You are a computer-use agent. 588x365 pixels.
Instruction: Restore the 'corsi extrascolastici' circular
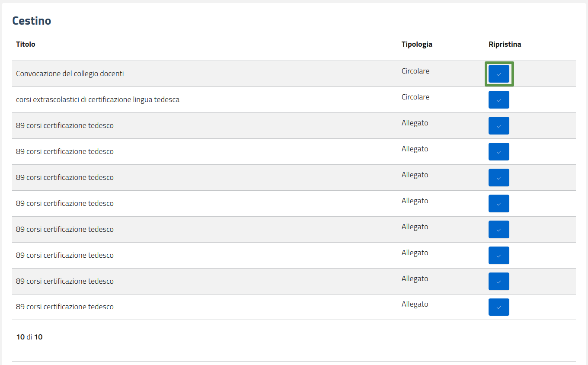499,100
